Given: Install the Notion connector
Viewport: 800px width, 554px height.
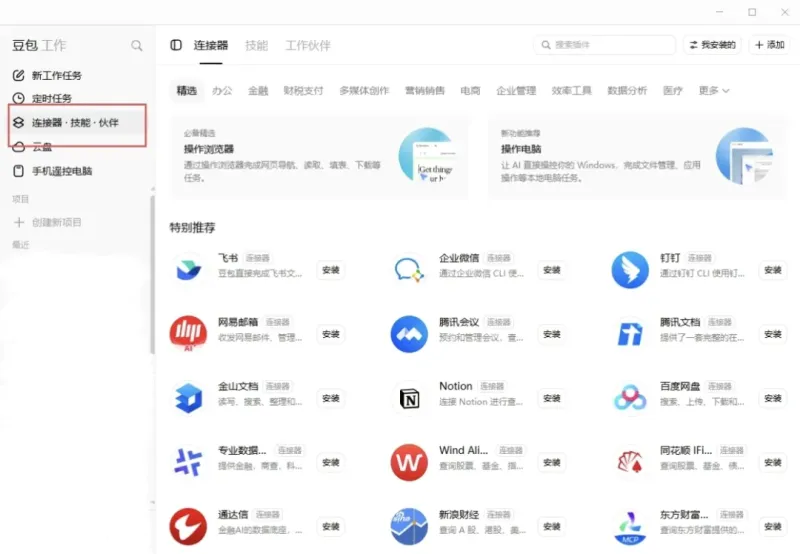Looking at the screenshot, I should pyautogui.click(x=552, y=398).
